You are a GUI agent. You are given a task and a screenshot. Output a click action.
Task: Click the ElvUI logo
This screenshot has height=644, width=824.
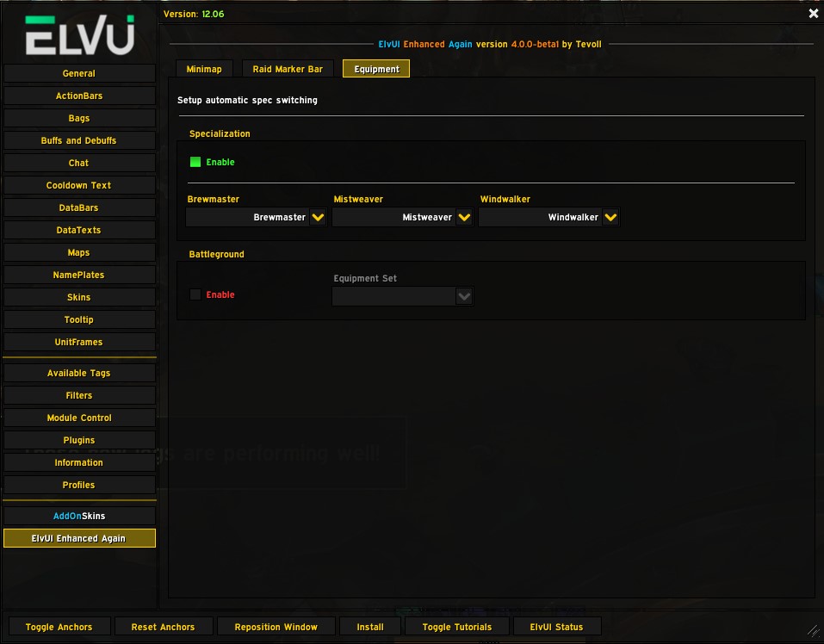coord(79,35)
